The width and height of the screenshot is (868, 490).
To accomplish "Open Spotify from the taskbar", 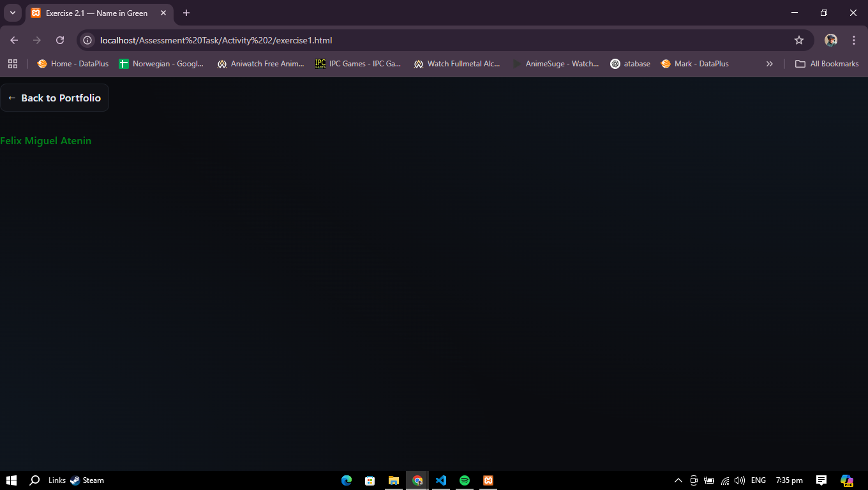I will [x=465, y=480].
